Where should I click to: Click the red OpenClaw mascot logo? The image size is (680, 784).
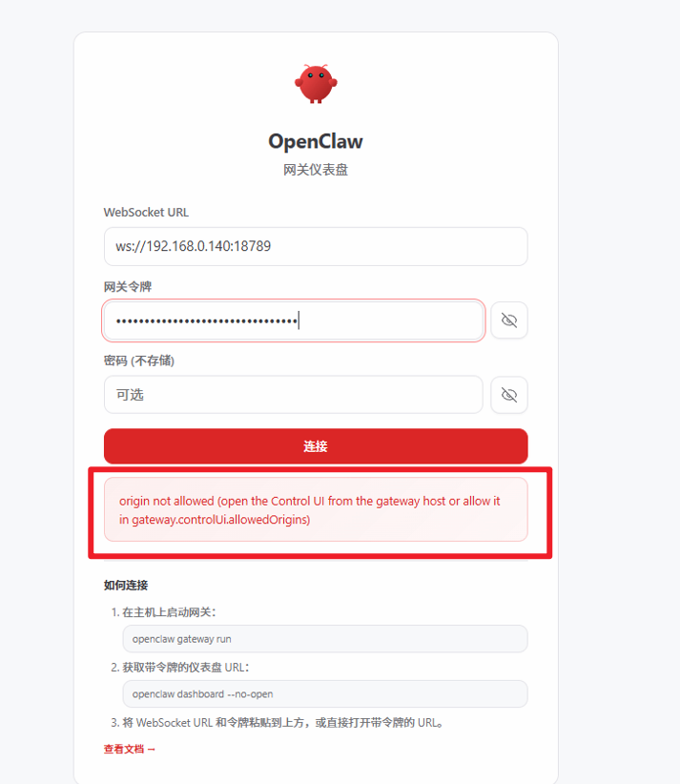click(x=316, y=84)
